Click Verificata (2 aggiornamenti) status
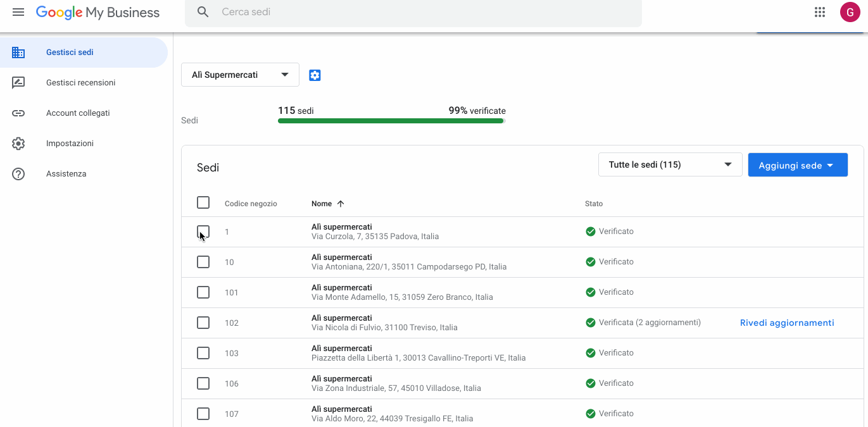This screenshot has width=868, height=427. (x=650, y=323)
